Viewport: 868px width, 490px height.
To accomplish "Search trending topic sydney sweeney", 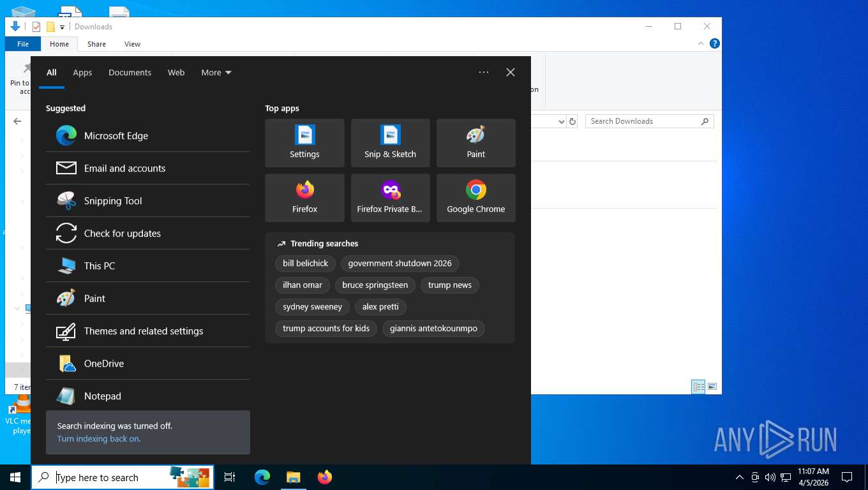I will click(312, 306).
